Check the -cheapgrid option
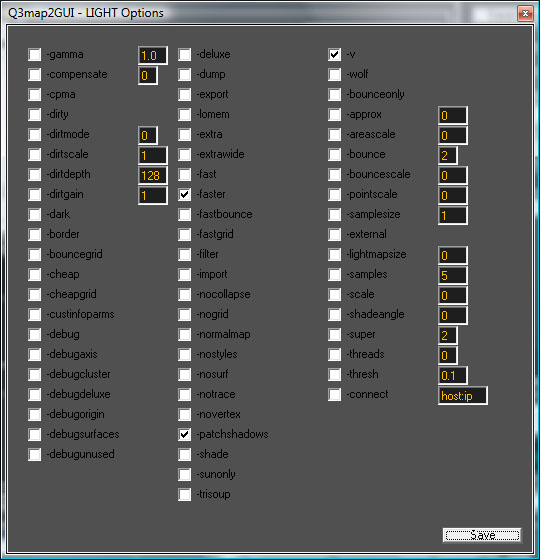The image size is (540, 560). click(35, 295)
